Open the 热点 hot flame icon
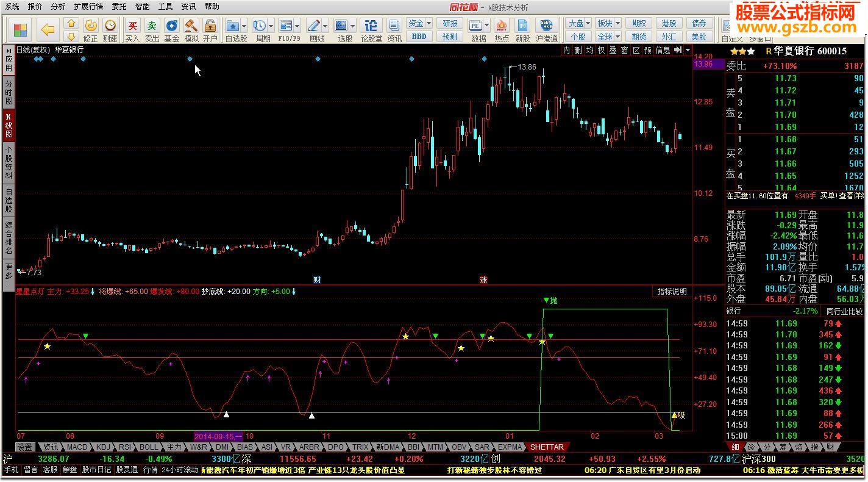The width and height of the screenshot is (868, 482). 502,26
